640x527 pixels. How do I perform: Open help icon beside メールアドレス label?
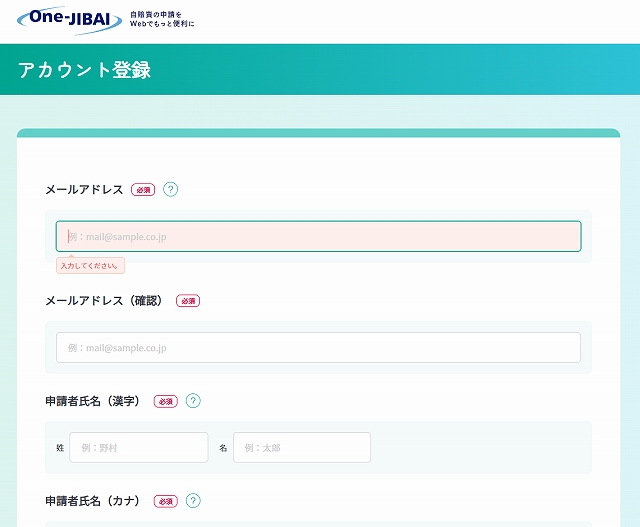[x=171, y=189]
